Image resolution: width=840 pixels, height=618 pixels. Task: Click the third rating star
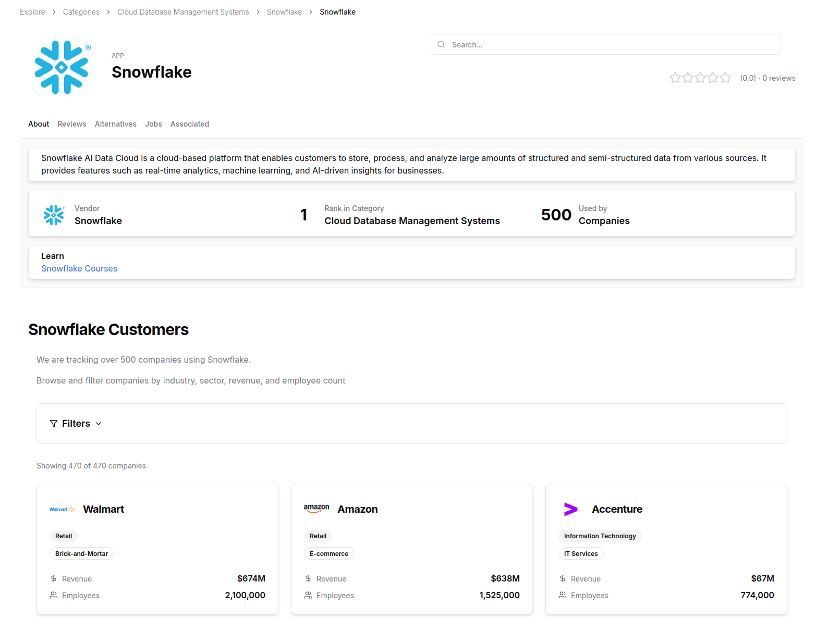pos(700,78)
